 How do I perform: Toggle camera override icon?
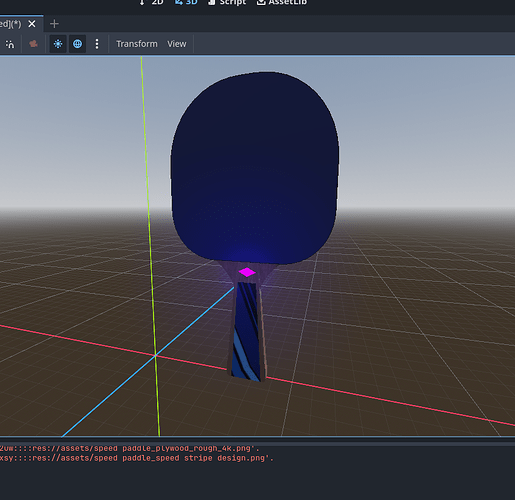click(x=33, y=44)
